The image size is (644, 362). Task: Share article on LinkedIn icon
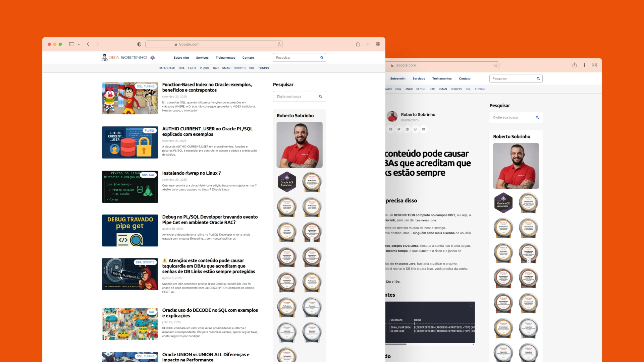pyautogui.click(x=407, y=129)
